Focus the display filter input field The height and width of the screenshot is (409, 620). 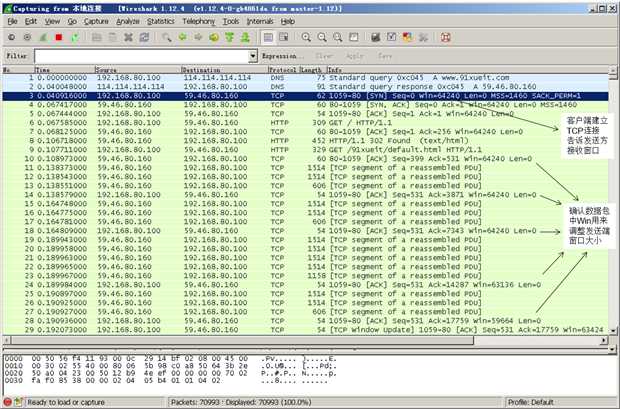pyautogui.click(x=142, y=56)
